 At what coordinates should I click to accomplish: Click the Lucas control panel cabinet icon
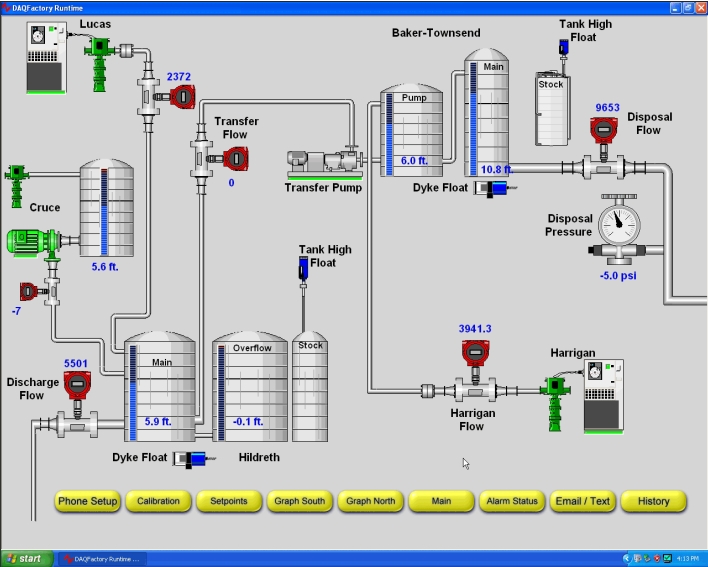[47, 57]
